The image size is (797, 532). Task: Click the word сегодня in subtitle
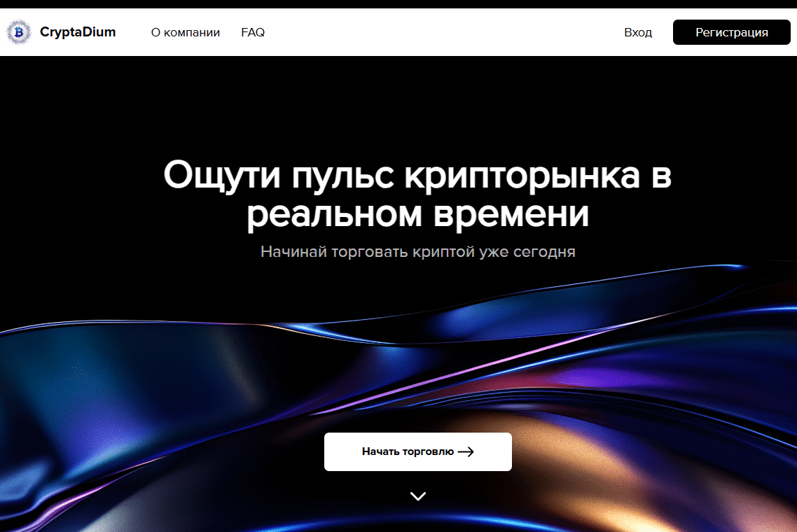542,252
